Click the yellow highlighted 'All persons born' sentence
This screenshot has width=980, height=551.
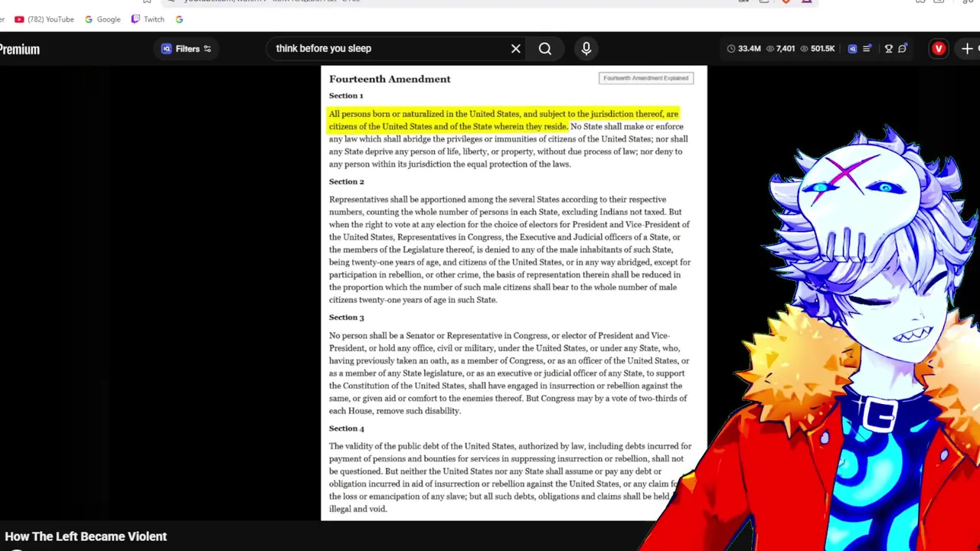click(x=504, y=120)
